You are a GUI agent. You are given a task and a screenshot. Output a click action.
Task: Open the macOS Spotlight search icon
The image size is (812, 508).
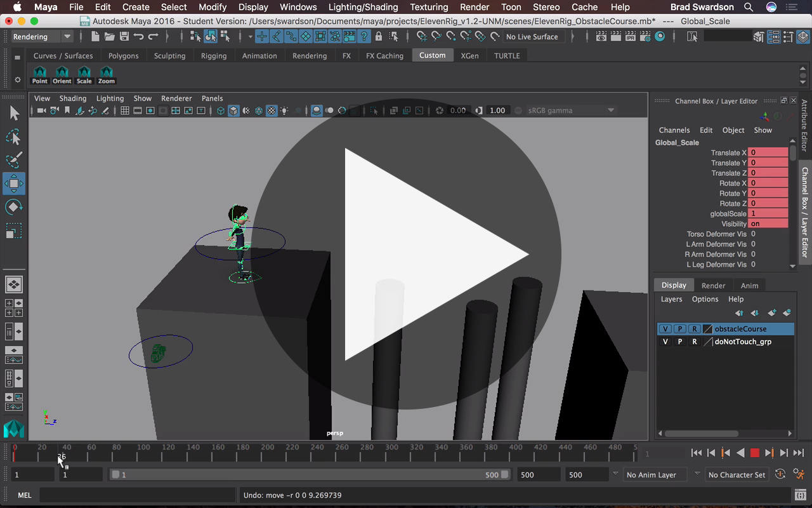coord(749,7)
